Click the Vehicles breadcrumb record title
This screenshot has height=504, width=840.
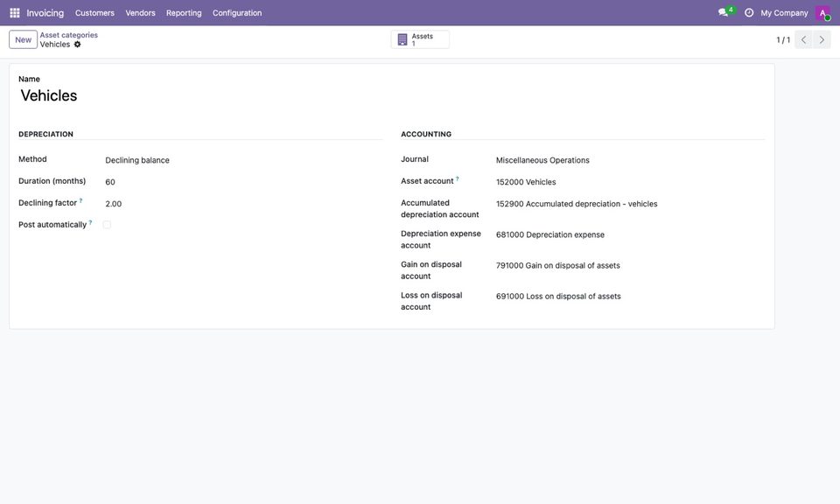click(55, 45)
